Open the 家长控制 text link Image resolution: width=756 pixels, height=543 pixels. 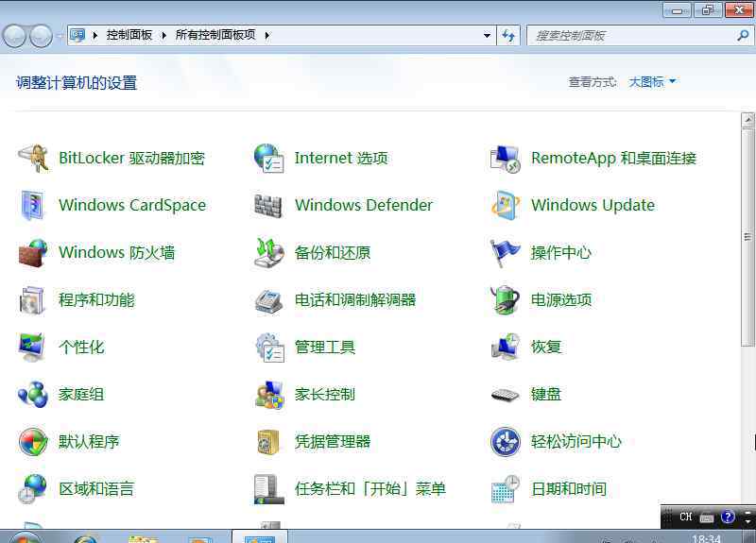click(x=325, y=394)
